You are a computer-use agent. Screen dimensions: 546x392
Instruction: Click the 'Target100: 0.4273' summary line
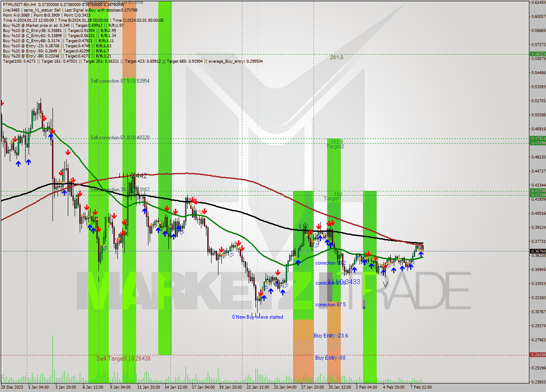click(133, 61)
